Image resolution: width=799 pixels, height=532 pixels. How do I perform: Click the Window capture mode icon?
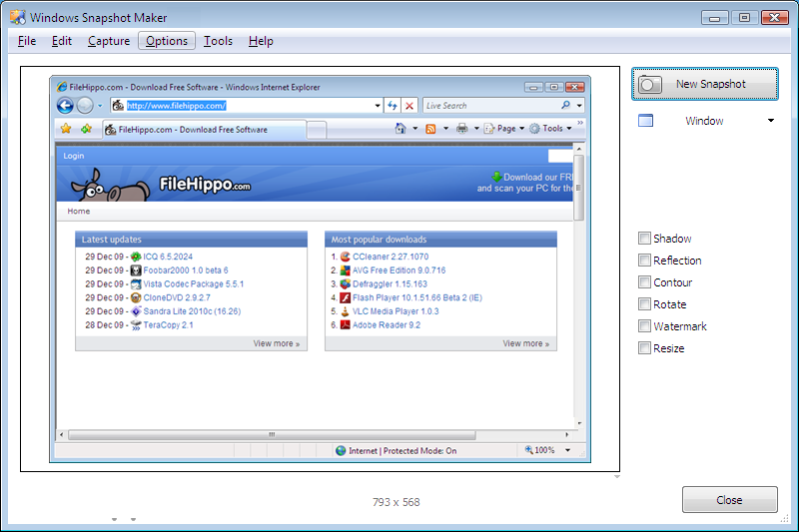pyautogui.click(x=645, y=121)
